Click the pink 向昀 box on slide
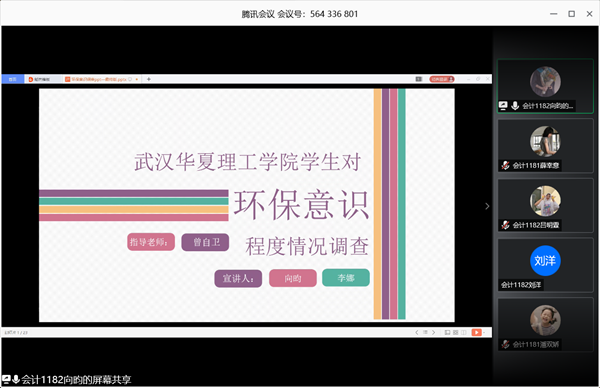This screenshot has height=388, width=600. coord(293,278)
